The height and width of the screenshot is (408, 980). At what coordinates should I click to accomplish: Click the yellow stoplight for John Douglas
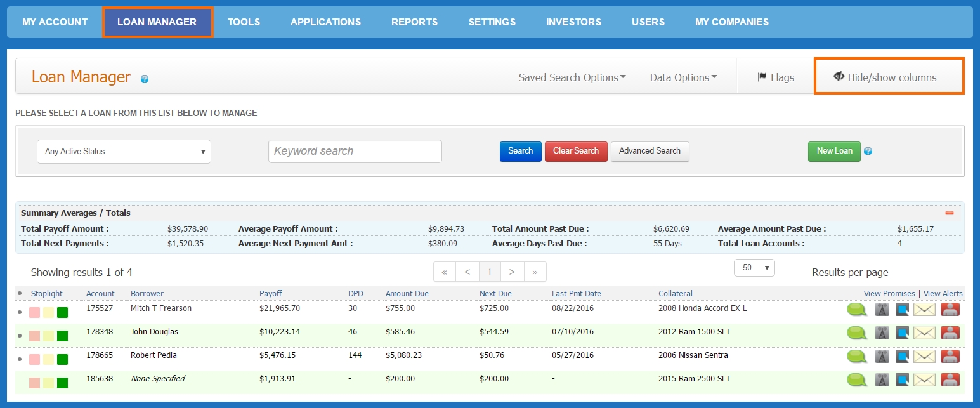click(48, 336)
